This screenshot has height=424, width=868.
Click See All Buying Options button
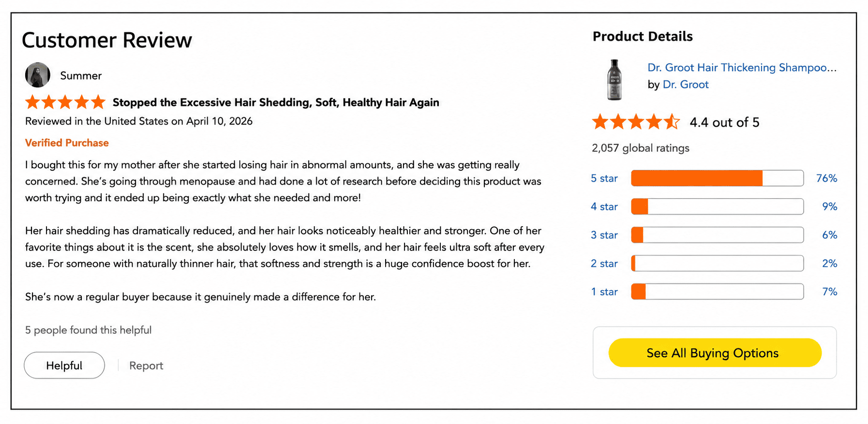point(715,353)
